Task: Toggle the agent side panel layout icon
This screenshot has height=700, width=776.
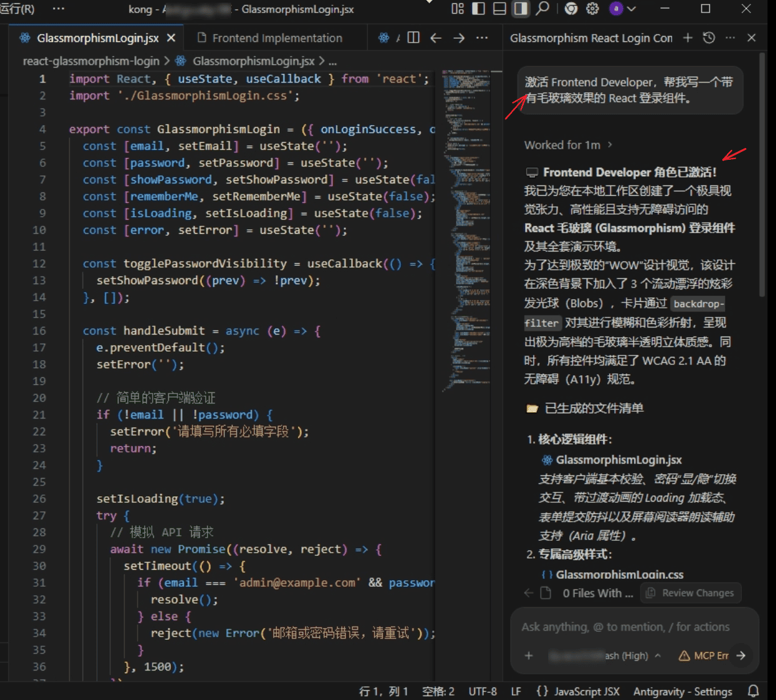Action: pos(520,9)
